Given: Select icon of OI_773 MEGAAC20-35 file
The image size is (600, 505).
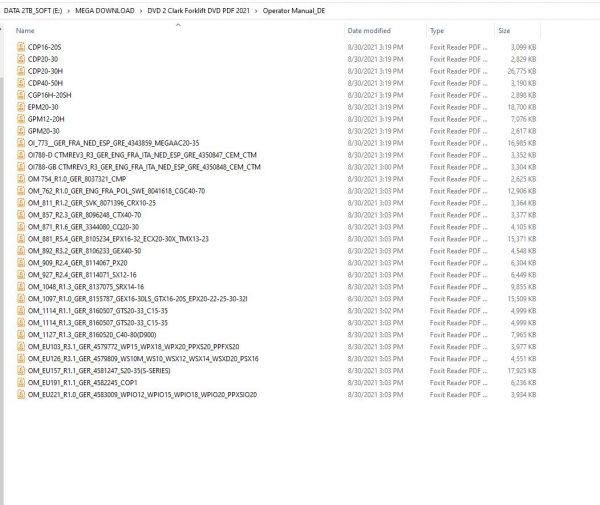Looking at the screenshot, I should pyautogui.click(x=21, y=143).
